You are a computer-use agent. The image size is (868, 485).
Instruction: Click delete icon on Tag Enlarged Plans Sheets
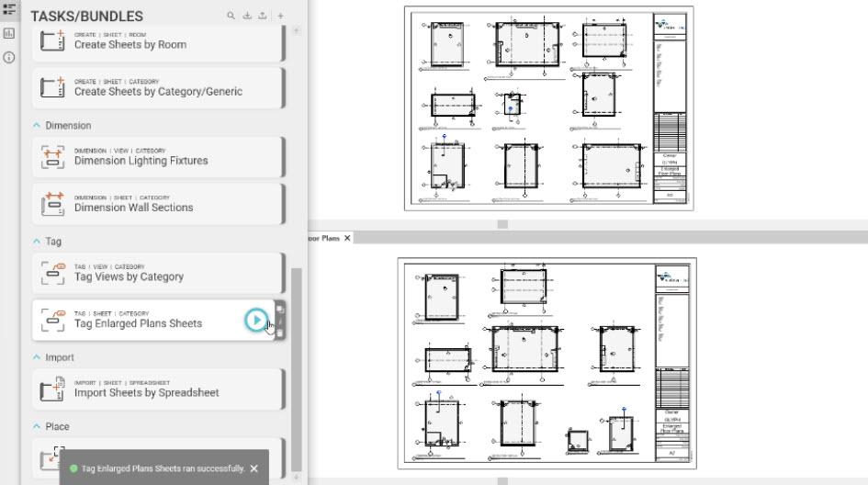coord(280,333)
